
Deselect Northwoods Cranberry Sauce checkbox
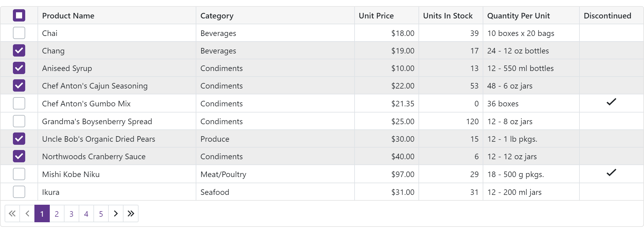(x=19, y=156)
